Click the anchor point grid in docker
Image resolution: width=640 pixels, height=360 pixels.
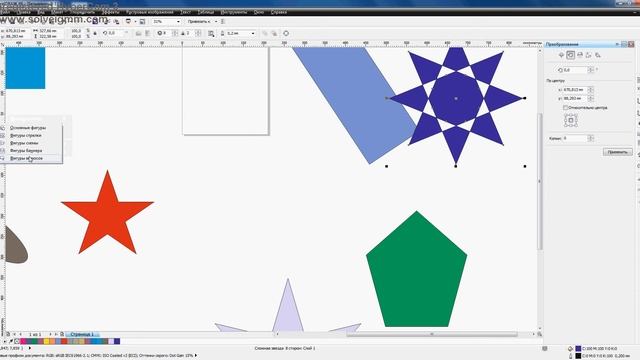click(x=571, y=120)
